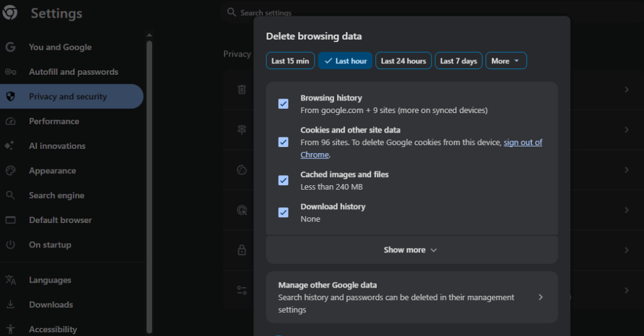
Task: Uncheck Cached images and files checkbox
Action: click(284, 180)
